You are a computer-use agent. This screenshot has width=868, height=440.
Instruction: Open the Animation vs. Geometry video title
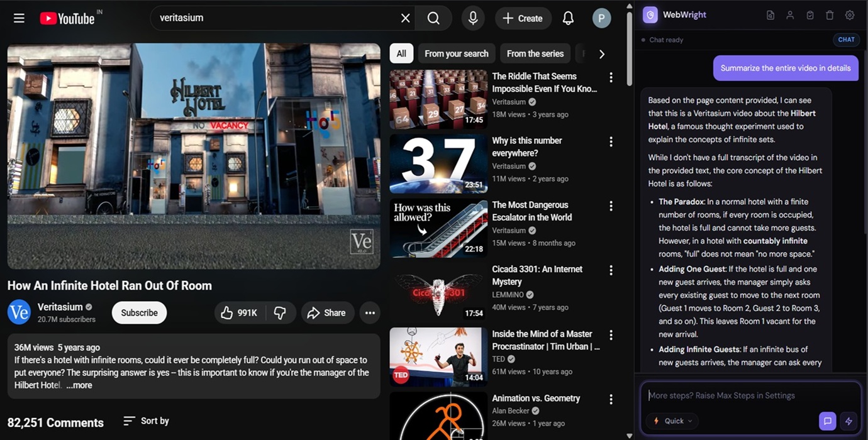point(536,398)
